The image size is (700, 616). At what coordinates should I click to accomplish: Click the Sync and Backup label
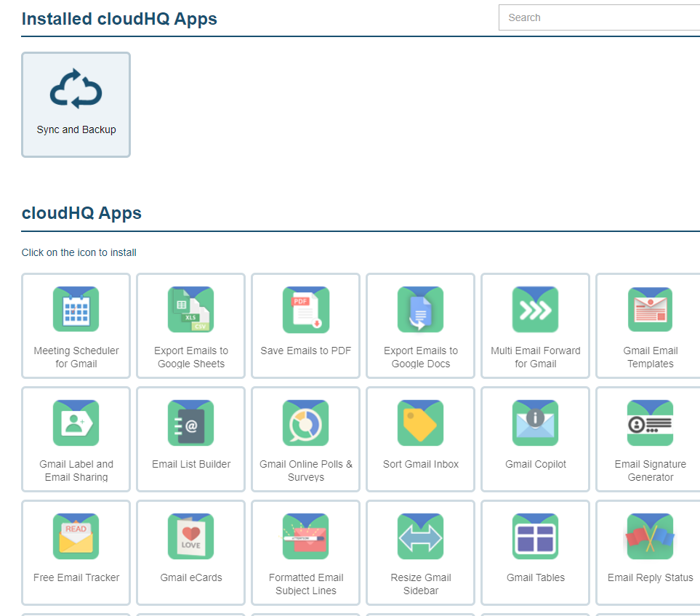pos(76,129)
